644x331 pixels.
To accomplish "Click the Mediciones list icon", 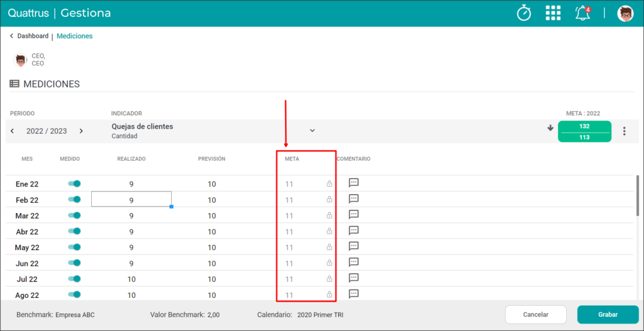I will click(x=14, y=84).
